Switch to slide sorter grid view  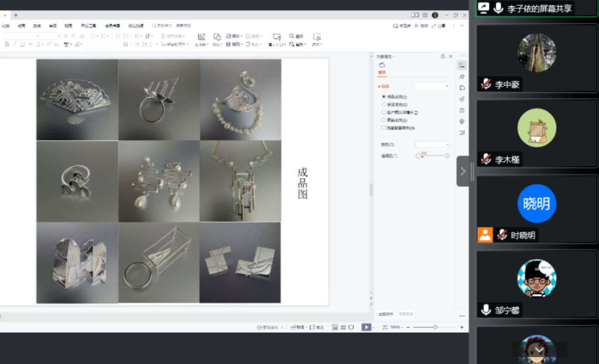[x=343, y=327]
